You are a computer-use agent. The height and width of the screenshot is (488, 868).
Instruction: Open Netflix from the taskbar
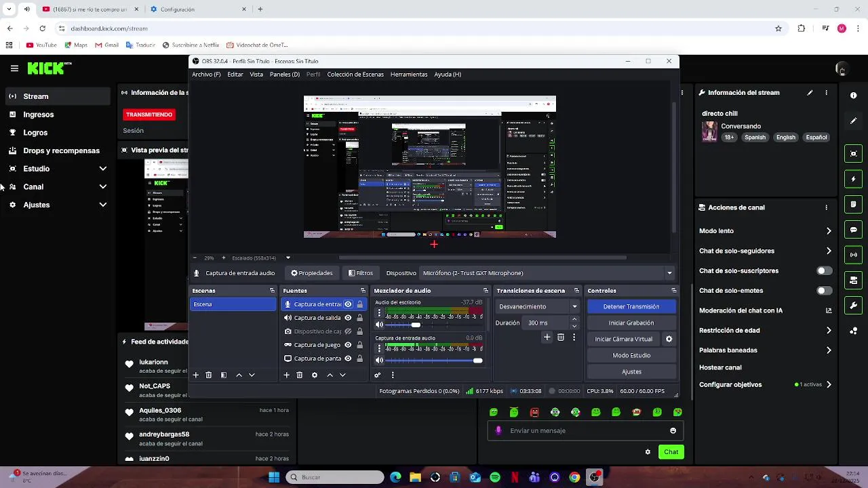(515, 478)
